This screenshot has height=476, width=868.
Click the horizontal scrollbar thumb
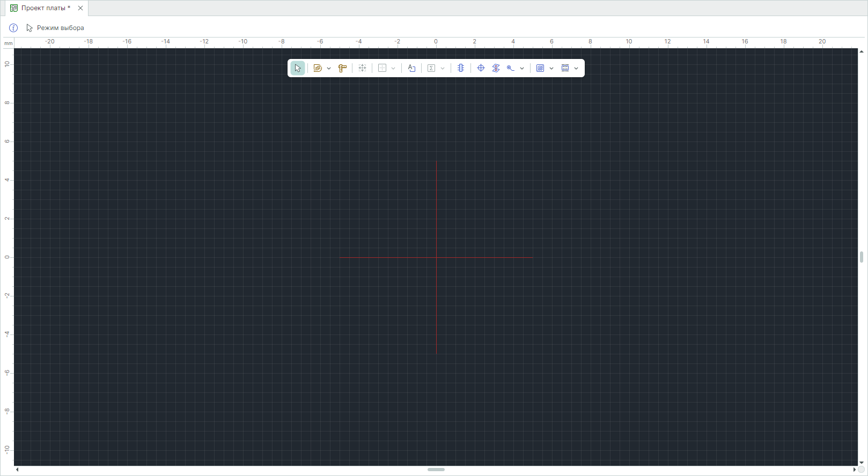click(436, 470)
